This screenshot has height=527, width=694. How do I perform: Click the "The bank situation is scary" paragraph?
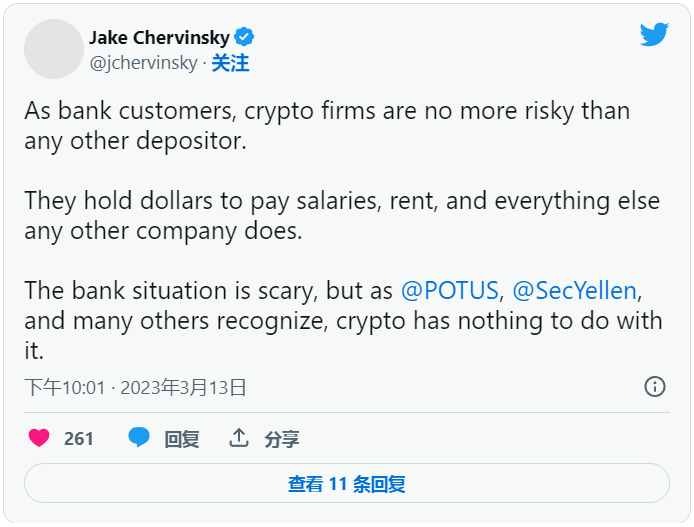click(x=342, y=321)
